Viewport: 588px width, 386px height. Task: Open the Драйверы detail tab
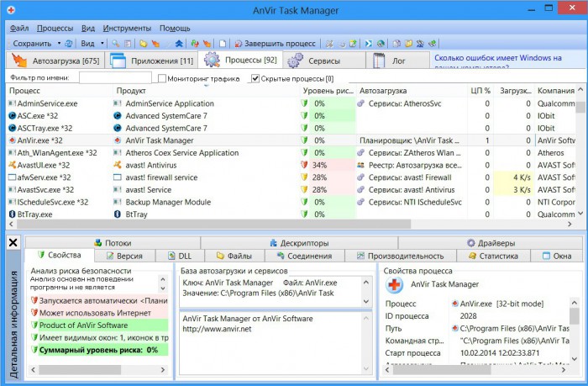pos(491,243)
